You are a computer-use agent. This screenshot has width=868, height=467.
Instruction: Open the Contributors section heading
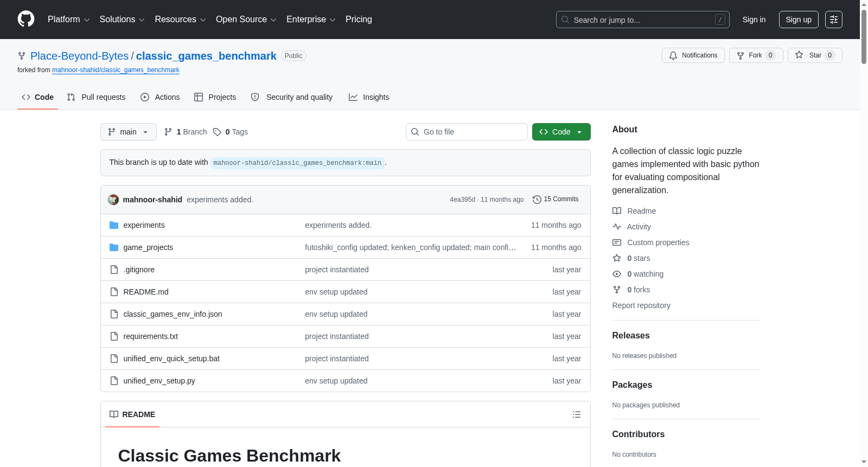639,434
